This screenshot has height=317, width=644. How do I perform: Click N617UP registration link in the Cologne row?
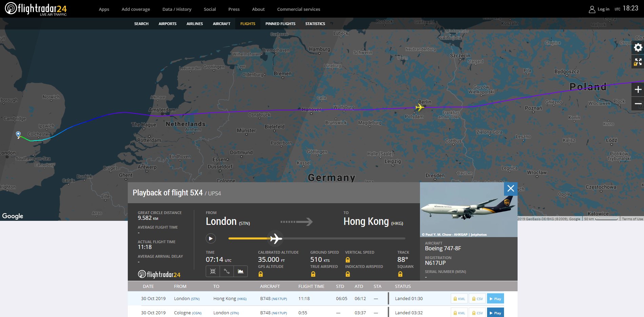[279, 313]
